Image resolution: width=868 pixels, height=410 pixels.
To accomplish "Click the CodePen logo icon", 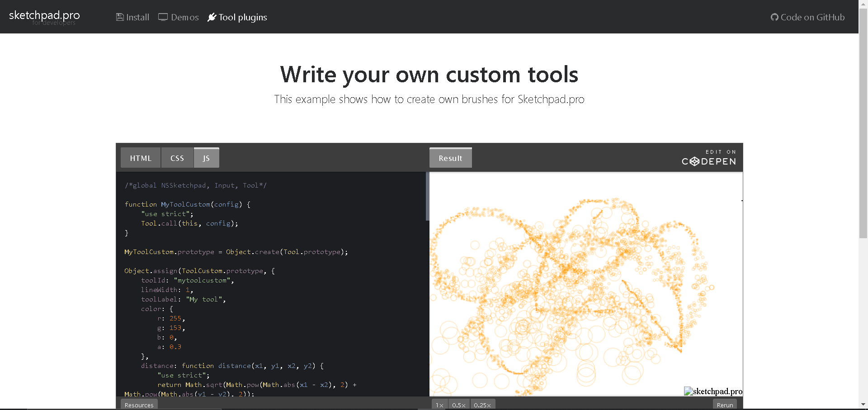I will pyautogui.click(x=694, y=161).
